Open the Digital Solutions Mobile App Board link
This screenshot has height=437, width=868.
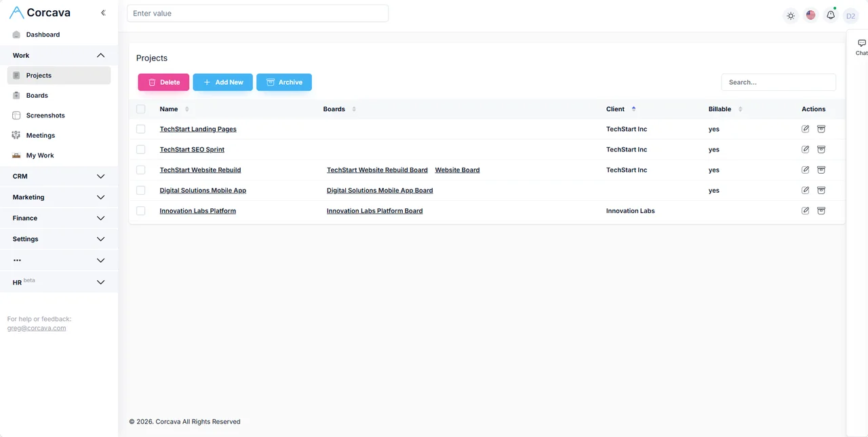click(x=380, y=190)
